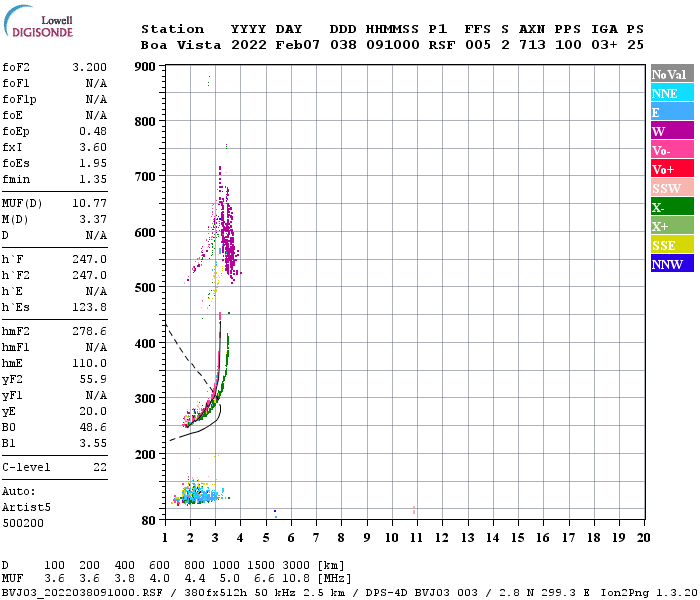Click the Boa Vista station name

click(181, 45)
